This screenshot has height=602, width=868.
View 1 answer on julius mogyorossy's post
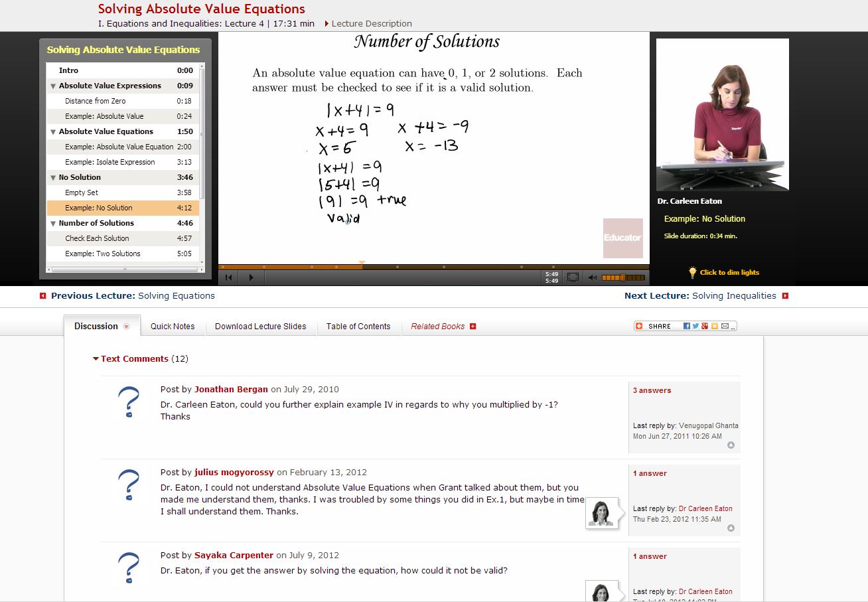click(x=650, y=473)
